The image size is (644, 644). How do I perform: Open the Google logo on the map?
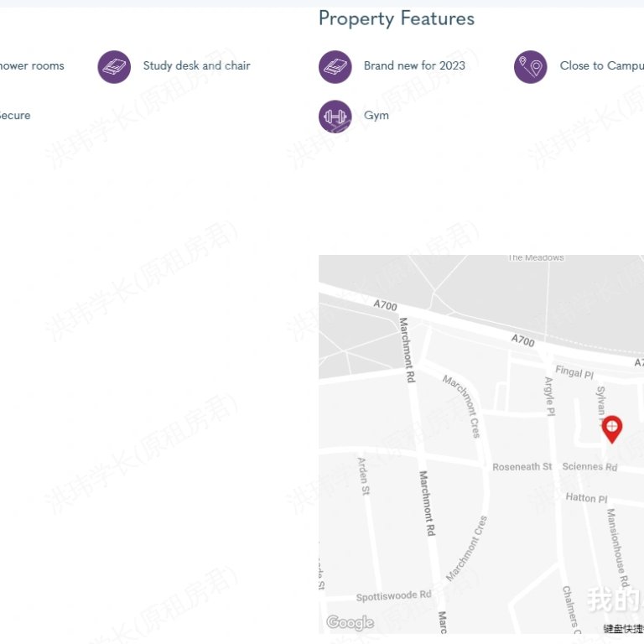coord(350,623)
